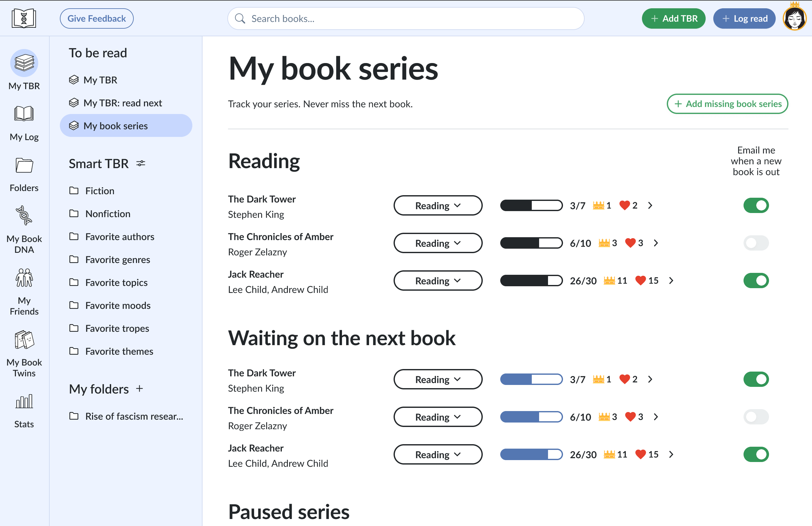Click the Give Feedback button

point(96,18)
